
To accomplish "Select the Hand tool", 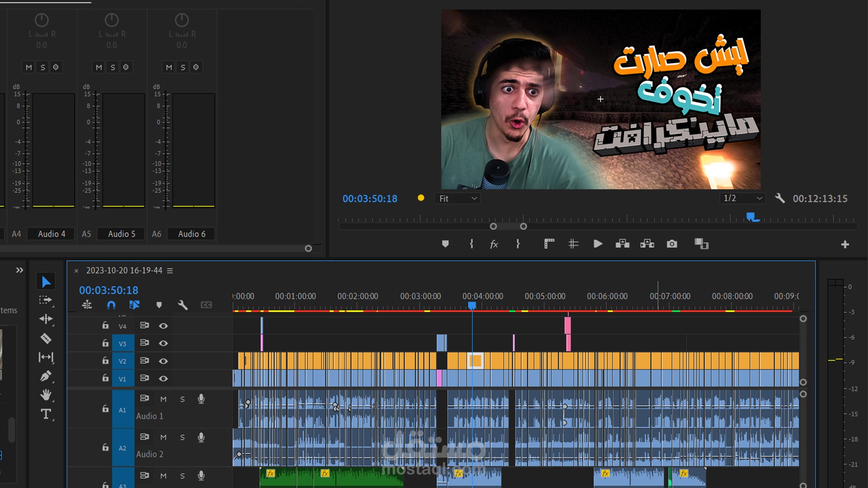I will pyautogui.click(x=46, y=395).
